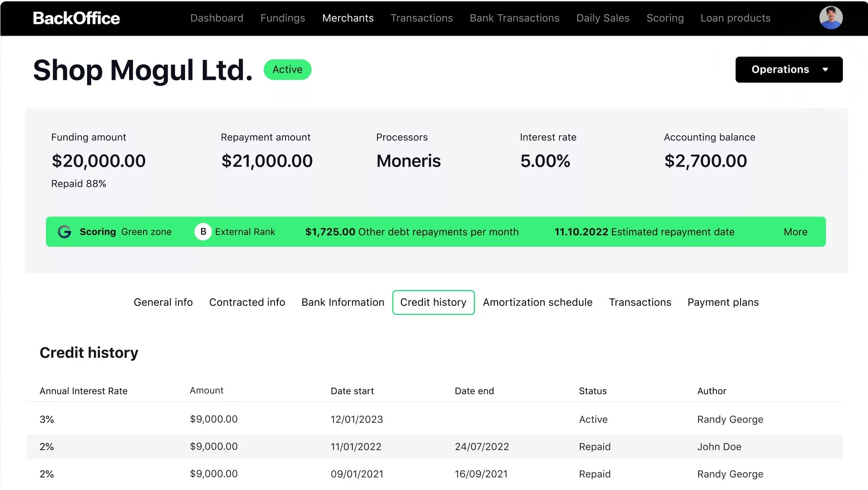Screen dimensions: 868x490
Task: Open Loan products page
Action: pos(735,18)
